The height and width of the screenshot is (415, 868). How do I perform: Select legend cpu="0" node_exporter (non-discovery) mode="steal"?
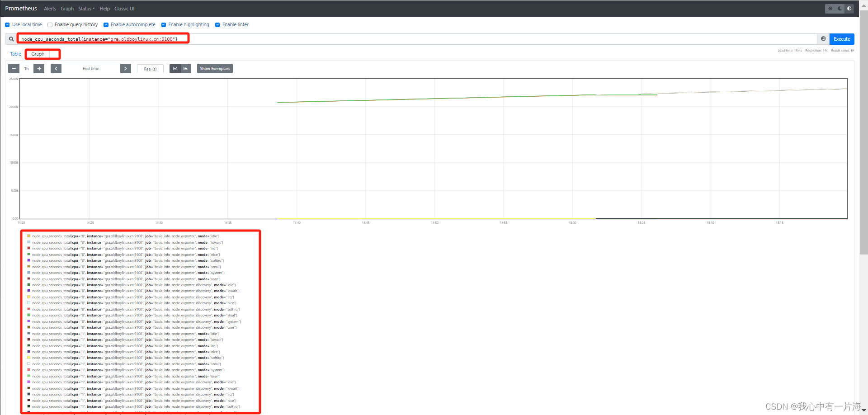124,267
